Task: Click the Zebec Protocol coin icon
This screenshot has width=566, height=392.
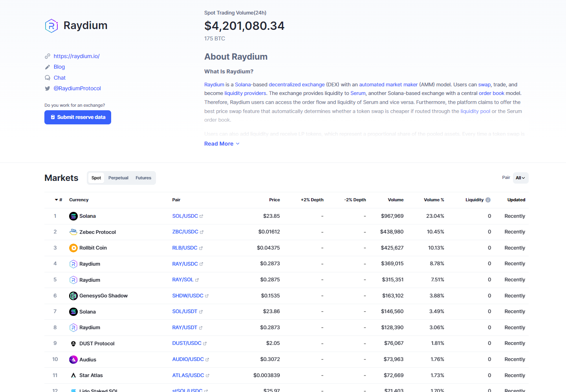Action: tap(73, 232)
